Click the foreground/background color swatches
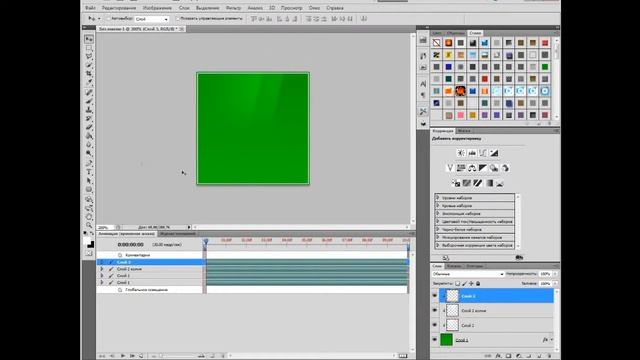Viewport: 640px width, 360px height. 89,242
